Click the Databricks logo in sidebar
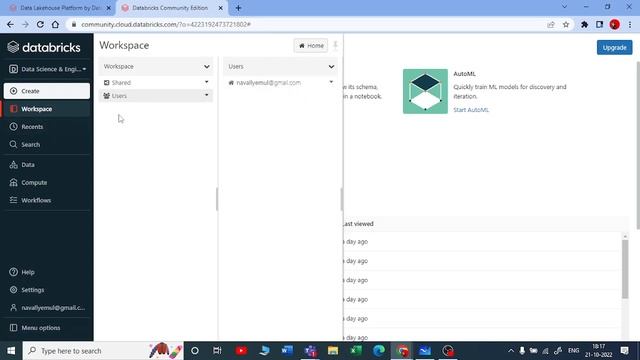The width and height of the screenshot is (640, 360). [44, 47]
